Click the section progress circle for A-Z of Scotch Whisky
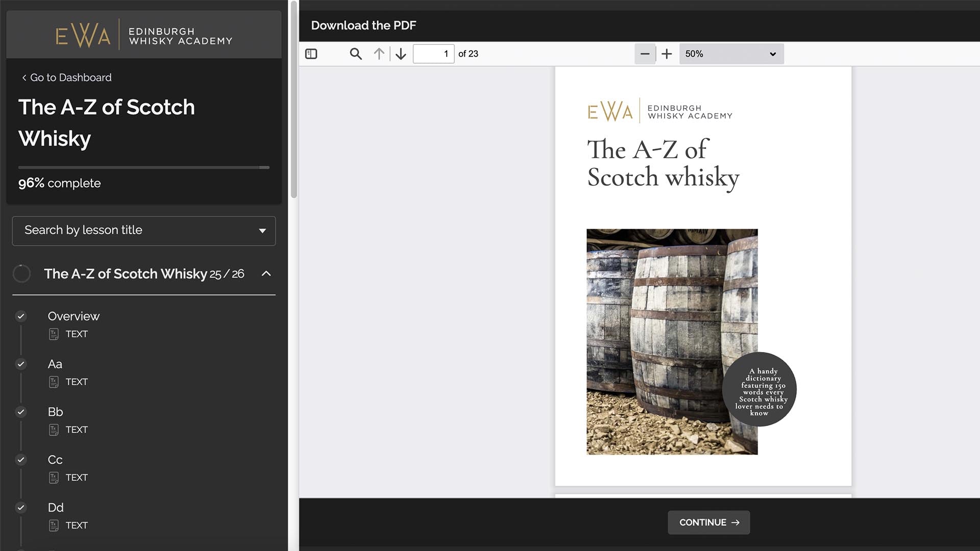 pos(21,274)
